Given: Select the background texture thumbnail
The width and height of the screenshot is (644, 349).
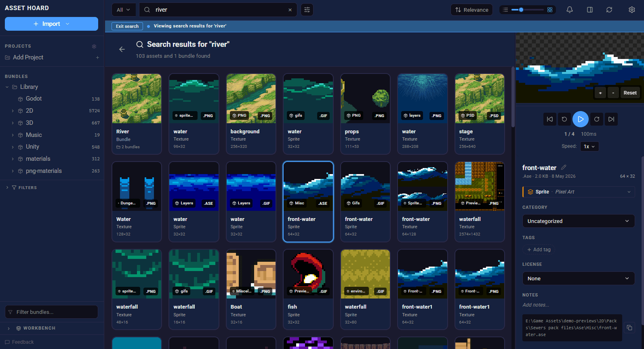Looking at the screenshot, I should 251,98.
